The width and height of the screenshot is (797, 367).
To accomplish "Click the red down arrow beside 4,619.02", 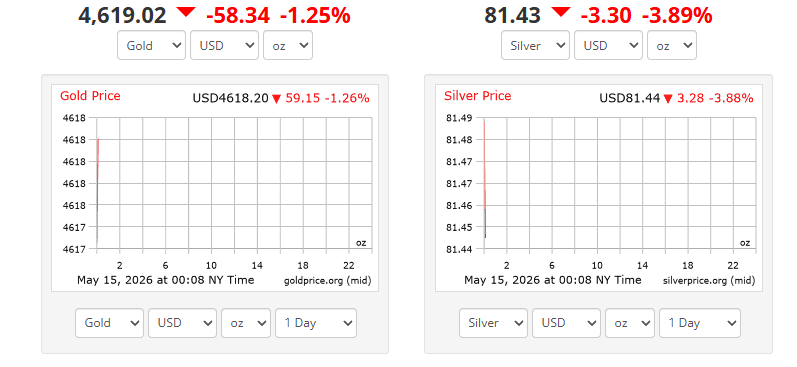I will tap(186, 12).
